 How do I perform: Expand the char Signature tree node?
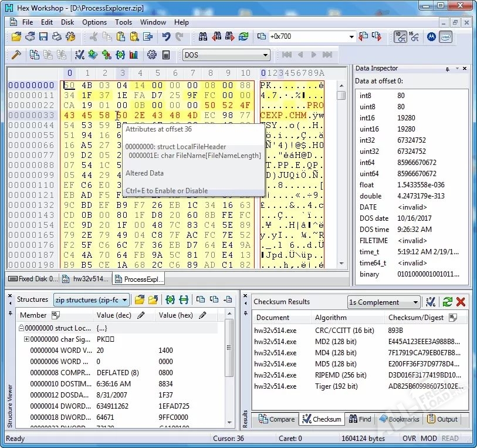[x=26, y=339]
